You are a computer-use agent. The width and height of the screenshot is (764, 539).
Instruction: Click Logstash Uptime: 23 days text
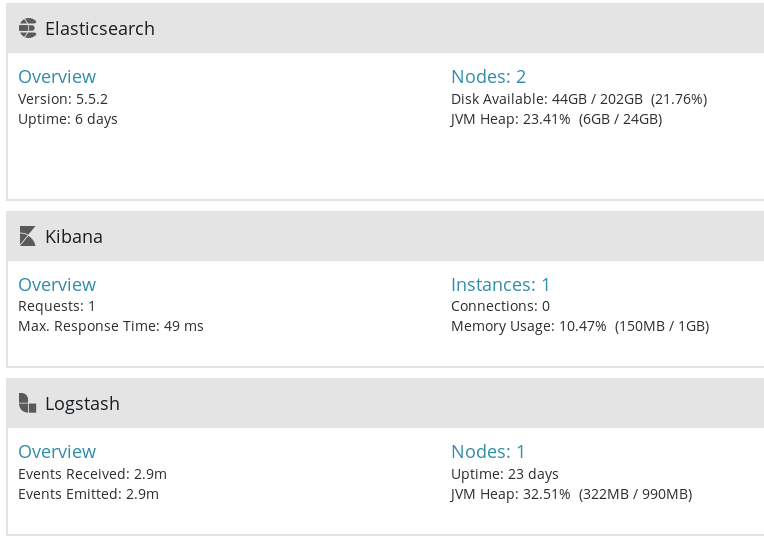click(505, 474)
